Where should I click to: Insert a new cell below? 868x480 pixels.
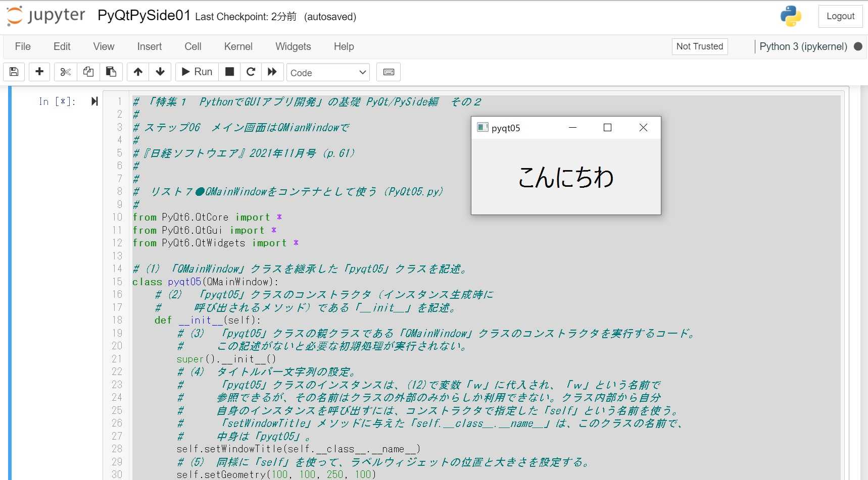[39, 72]
